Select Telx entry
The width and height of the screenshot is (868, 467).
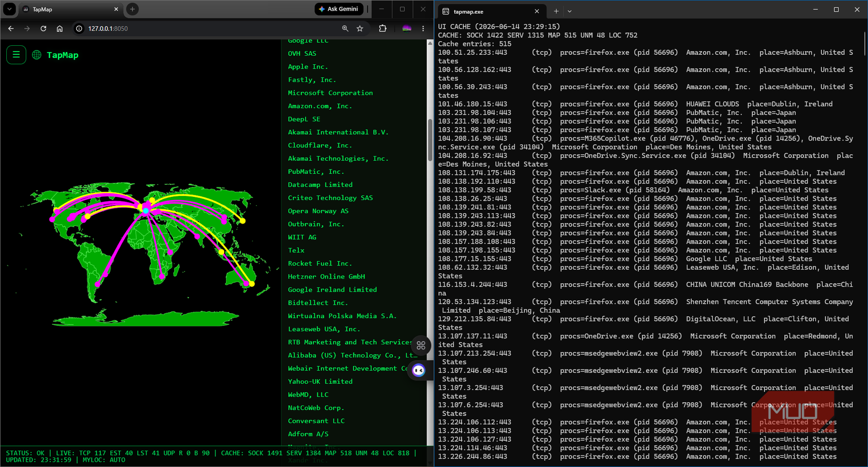point(296,251)
